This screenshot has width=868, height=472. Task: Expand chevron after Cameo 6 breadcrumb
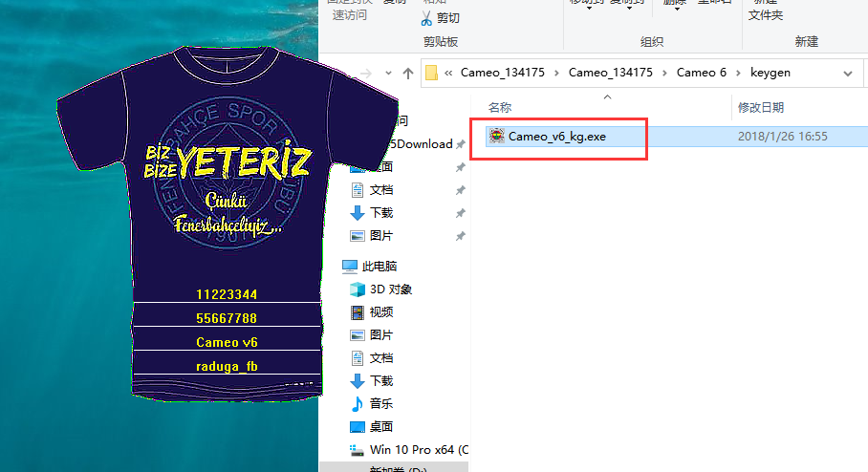(x=738, y=73)
